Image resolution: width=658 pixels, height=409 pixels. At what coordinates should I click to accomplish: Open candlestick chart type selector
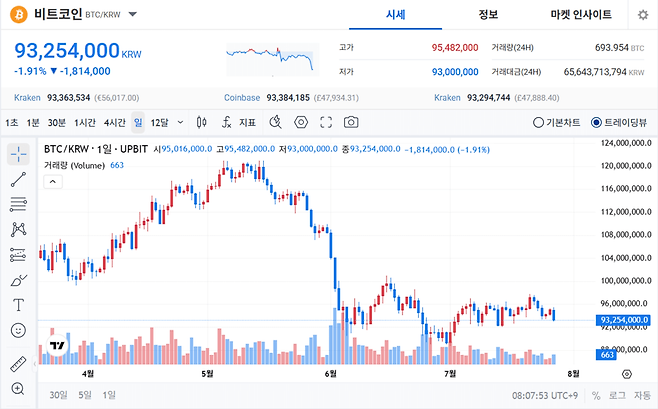pyautogui.click(x=201, y=122)
